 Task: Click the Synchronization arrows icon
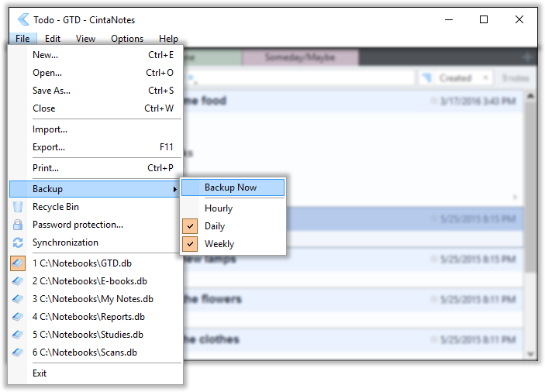(x=18, y=242)
